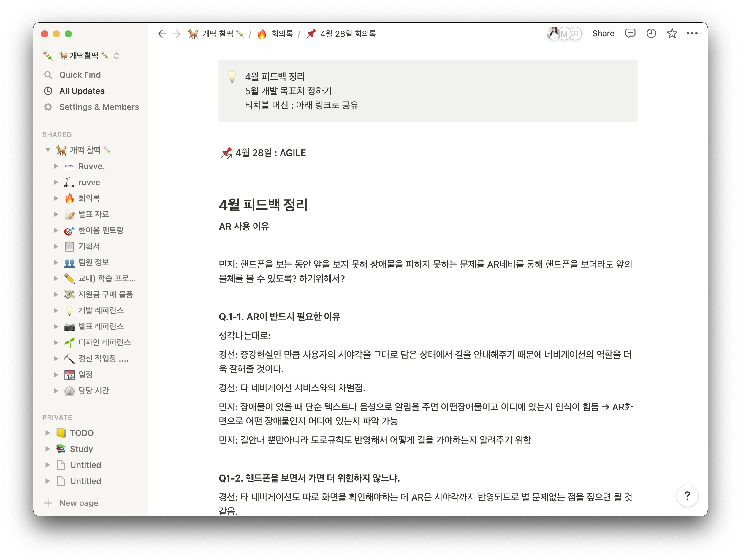
Task: Go forward with right arrow
Action: click(x=176, y=34)
